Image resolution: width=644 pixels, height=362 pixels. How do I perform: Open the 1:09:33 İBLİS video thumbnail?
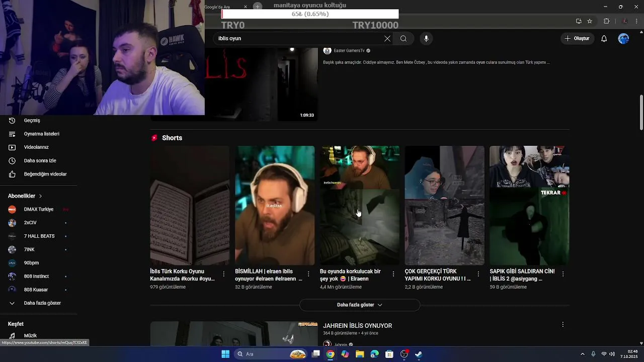click(x=262, y=84)
